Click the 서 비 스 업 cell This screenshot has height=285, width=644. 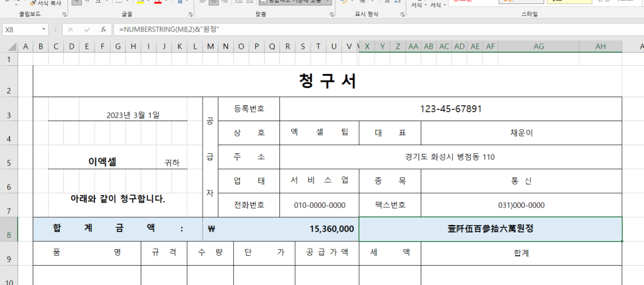pyautogui.click(x=319, y=181)
